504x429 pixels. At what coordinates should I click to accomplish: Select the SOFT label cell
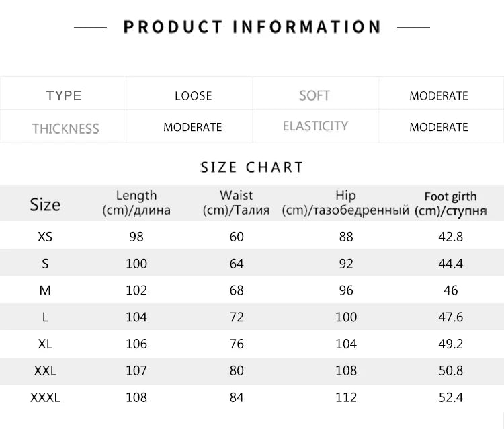pyautogui.click(x=314, y=95)
